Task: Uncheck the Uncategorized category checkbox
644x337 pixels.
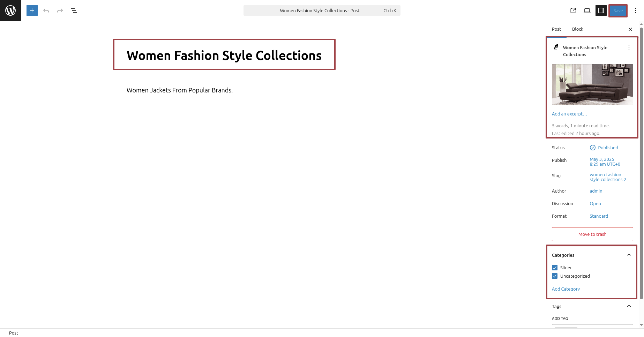Action: [555, 276]
